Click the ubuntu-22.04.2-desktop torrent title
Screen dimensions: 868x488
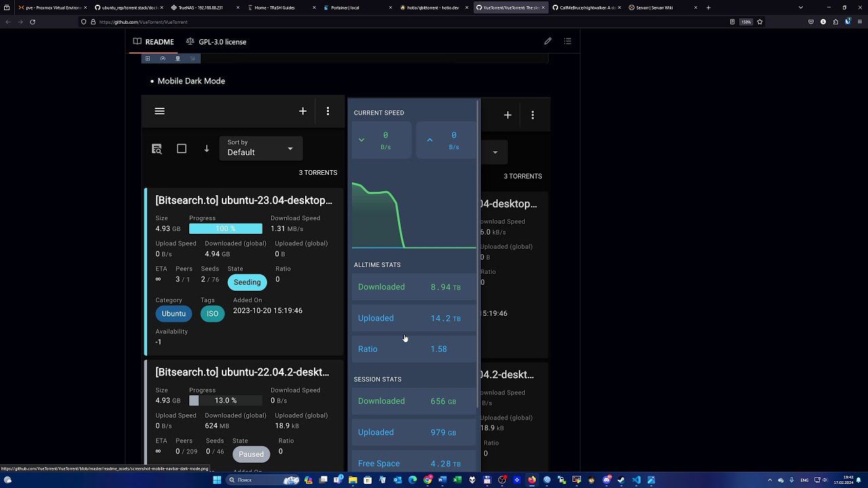[x=242, y=372]
